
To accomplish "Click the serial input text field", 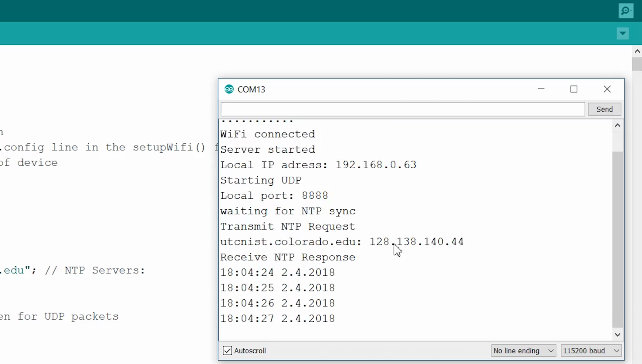I will click(x=403, y=109).
